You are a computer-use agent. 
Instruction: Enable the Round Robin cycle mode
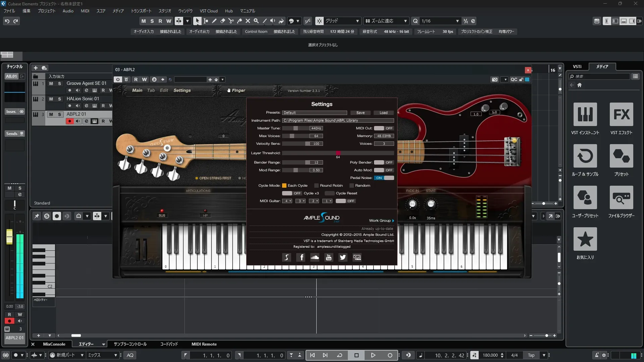[316, 186]
